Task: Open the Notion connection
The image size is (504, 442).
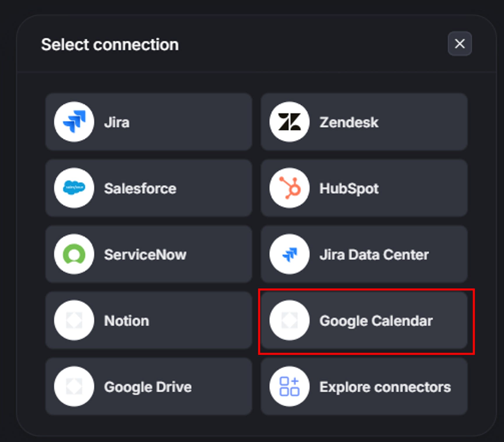Action: 149,320
